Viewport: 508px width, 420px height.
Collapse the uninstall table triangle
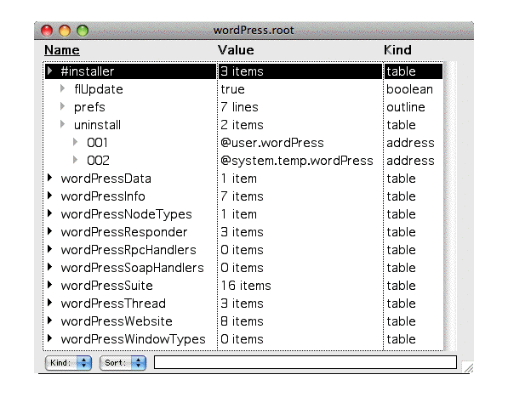62,124
